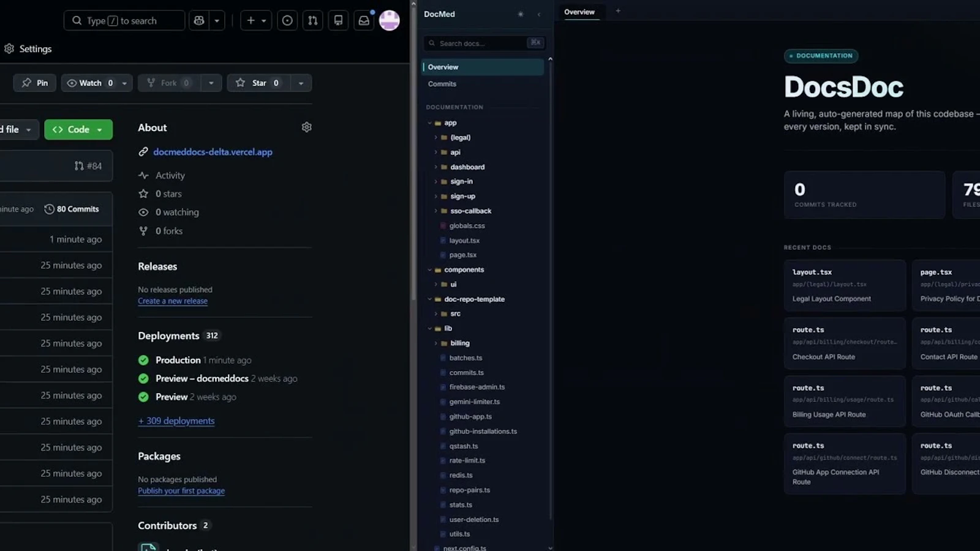Open the Add file dropdown
This screenshot has height=551, width=980.
point(18,130)
